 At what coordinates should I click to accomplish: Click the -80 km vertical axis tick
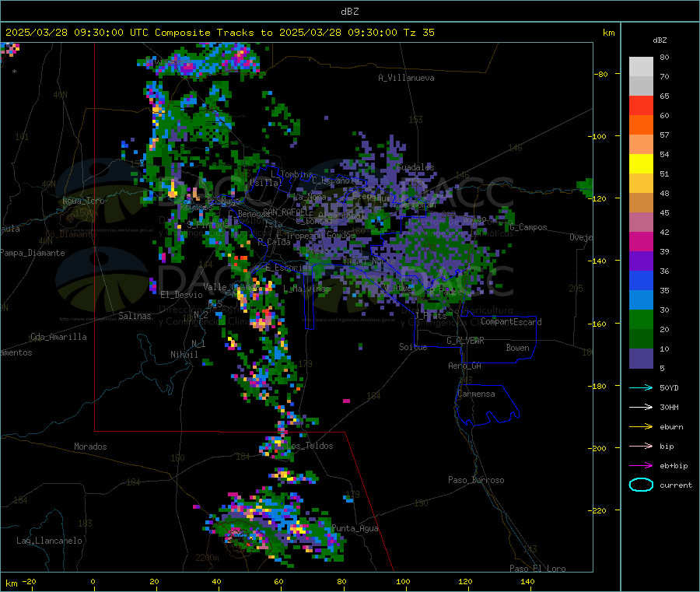point(600,74)
